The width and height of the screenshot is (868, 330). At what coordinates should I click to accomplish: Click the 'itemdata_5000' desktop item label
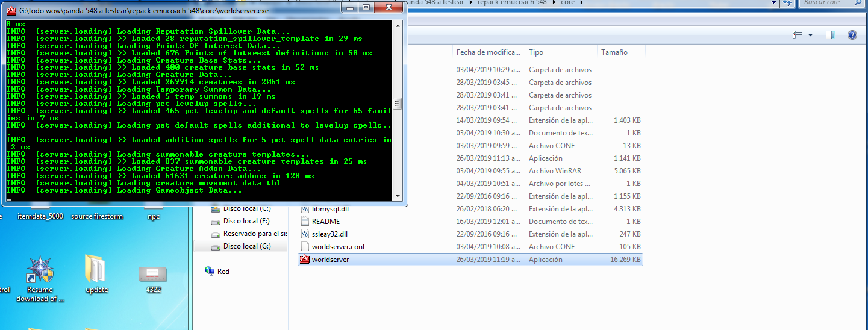pyautogui.click(x=40, y=216)
